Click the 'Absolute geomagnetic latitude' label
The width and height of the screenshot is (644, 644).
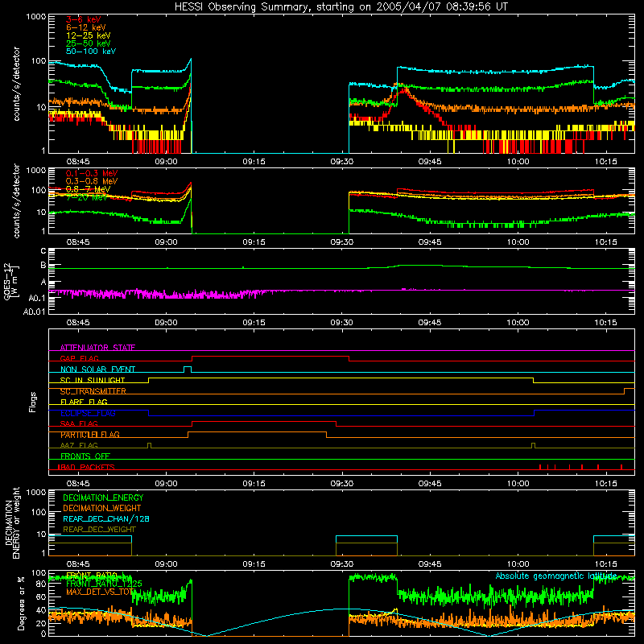click(x=556, y=576)
